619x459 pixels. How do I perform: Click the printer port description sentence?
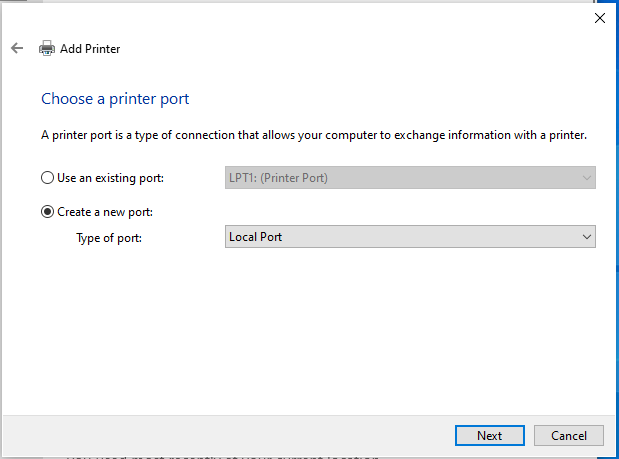point(314,135)
